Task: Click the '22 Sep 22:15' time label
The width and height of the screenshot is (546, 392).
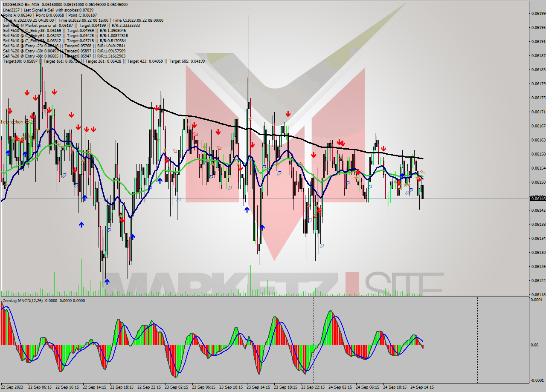Action: 149,387
